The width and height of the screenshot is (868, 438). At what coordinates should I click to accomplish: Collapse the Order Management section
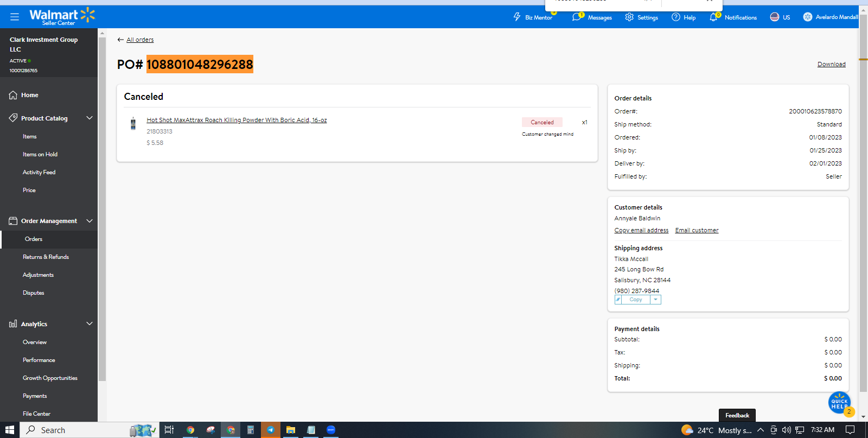90,221
